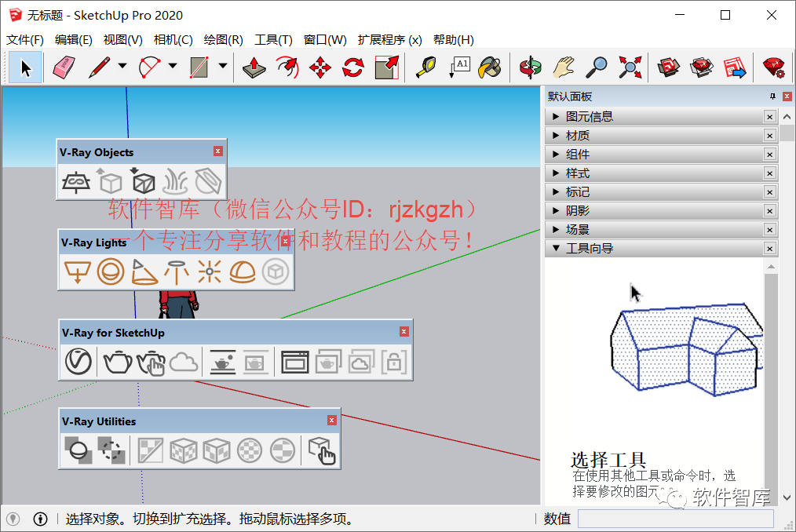Open the 扩展程序 (x) menu
The height and width of the screenshot is (532, 796).
(390, 39)
